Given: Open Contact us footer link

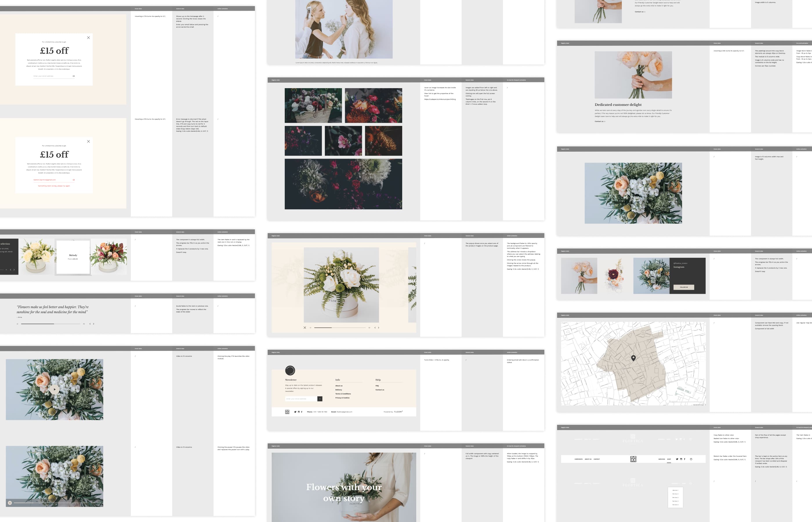Looking at the screenshot, I should pos(380,390).
